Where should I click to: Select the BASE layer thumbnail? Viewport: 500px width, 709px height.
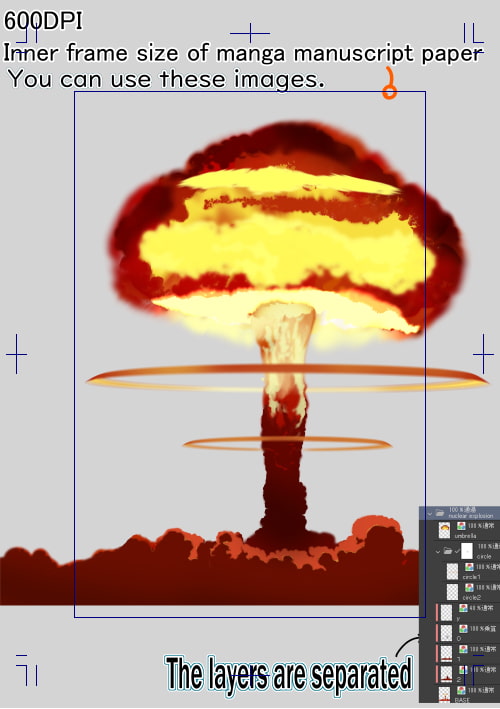click(x=444, y=695)
